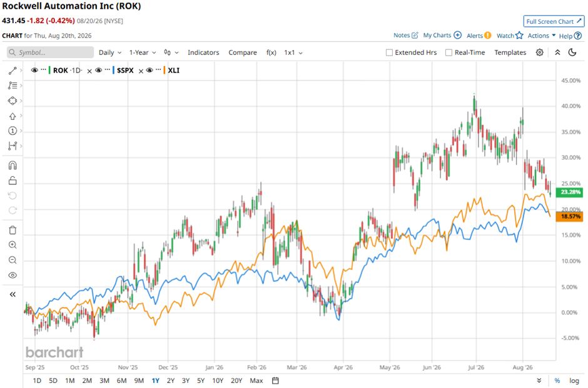The image size is (588, 388).
Task: Select the 5D range tab
Action: click(x=53, y=381)
